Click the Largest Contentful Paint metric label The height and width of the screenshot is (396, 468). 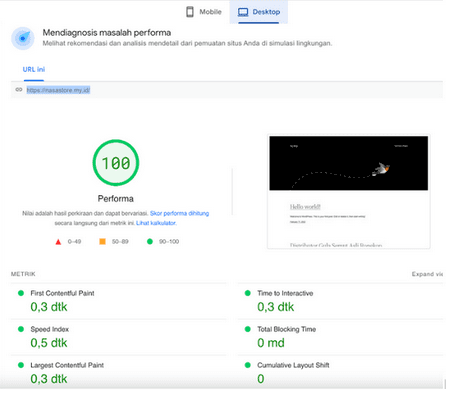click(x=67, y=365)
